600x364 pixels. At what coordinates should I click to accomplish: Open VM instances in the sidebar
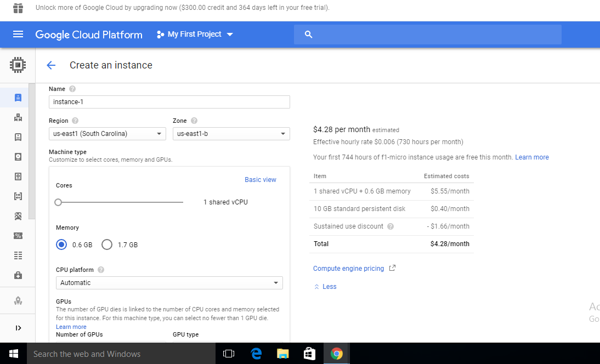18,98
